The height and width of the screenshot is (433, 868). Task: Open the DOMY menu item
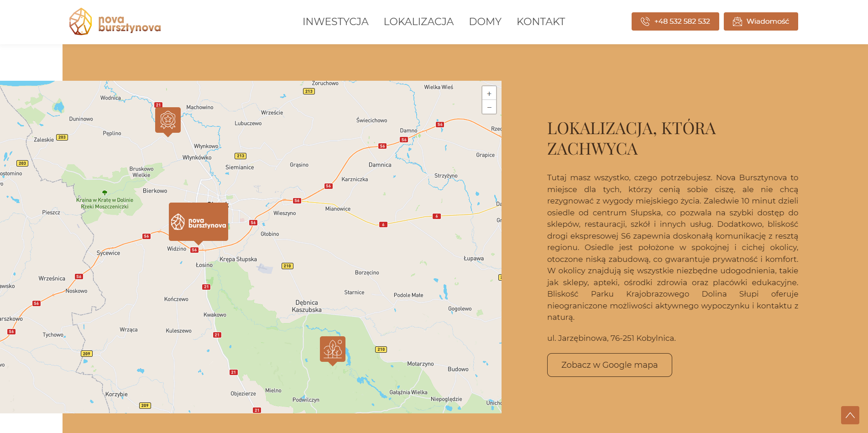[x=485, y=21]
